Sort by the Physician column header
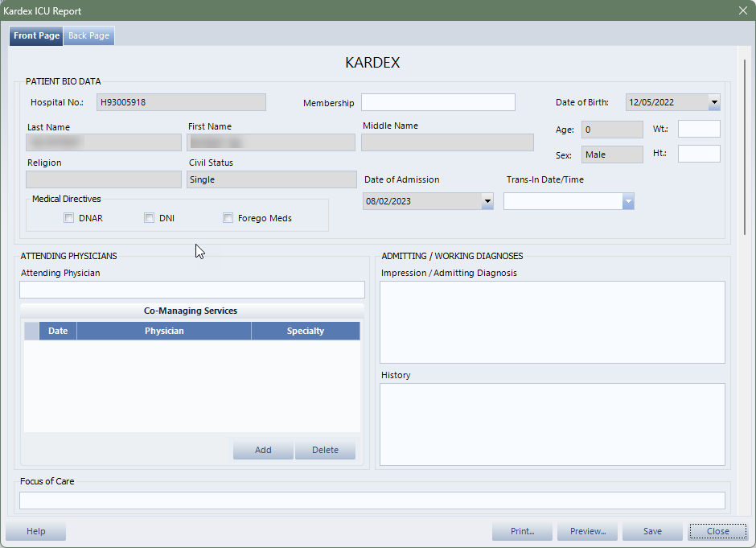This screenshot has height=548, width=756. click(x=164, y=331)
